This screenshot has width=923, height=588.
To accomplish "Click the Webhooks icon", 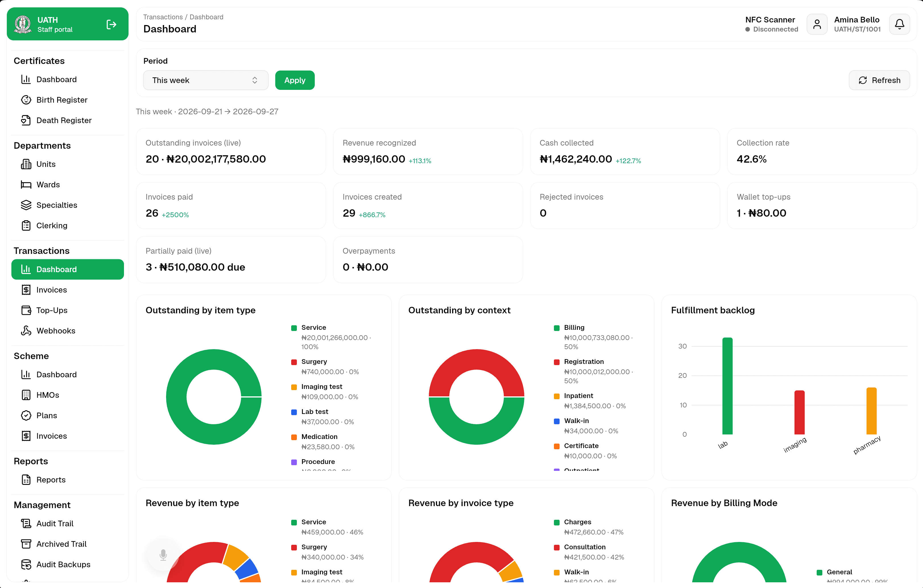I will (26, 330).
